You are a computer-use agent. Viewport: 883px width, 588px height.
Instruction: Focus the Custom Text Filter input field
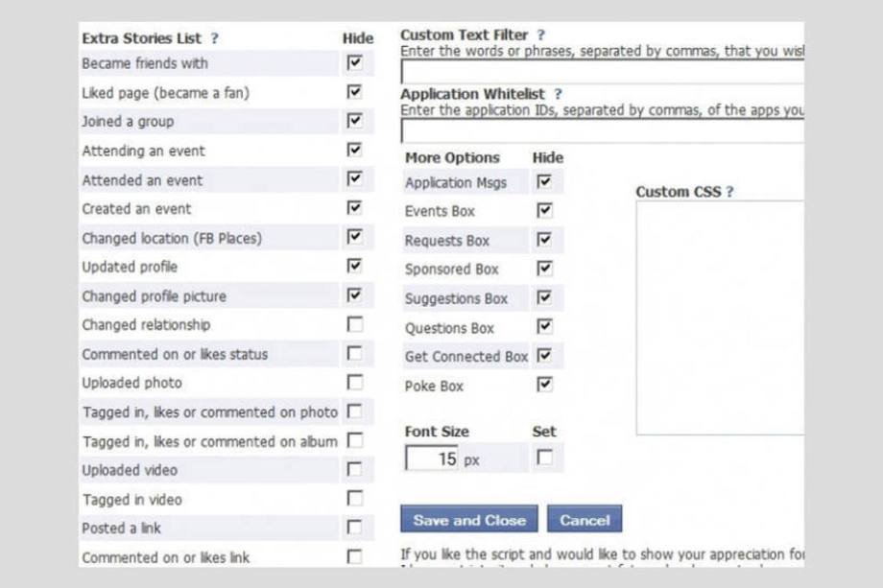coord(602,72)
